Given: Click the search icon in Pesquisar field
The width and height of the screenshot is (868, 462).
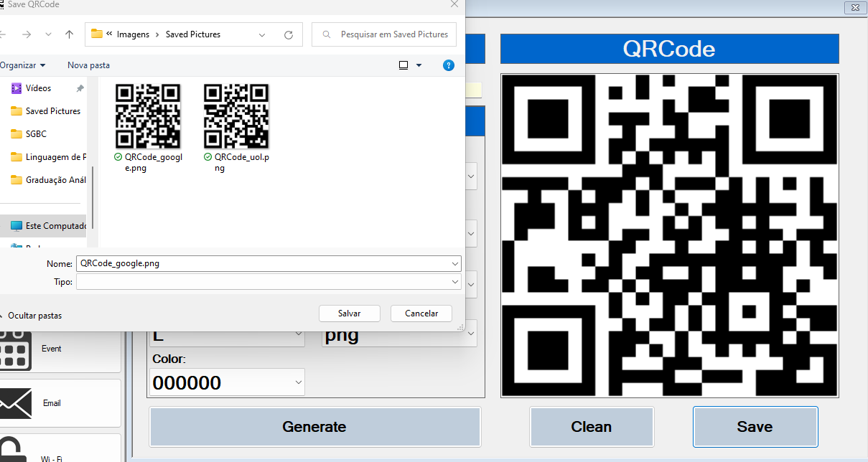Looking at the screenshot, I should (326, 34).
